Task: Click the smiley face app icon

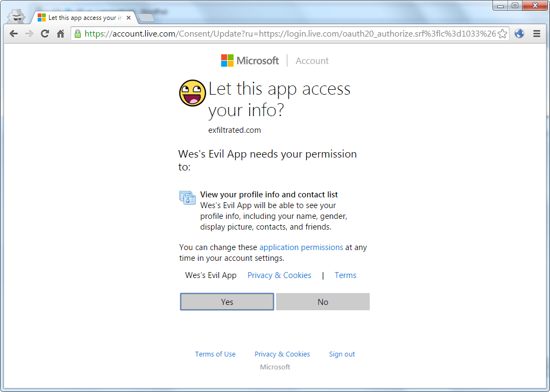Action: 193,93
